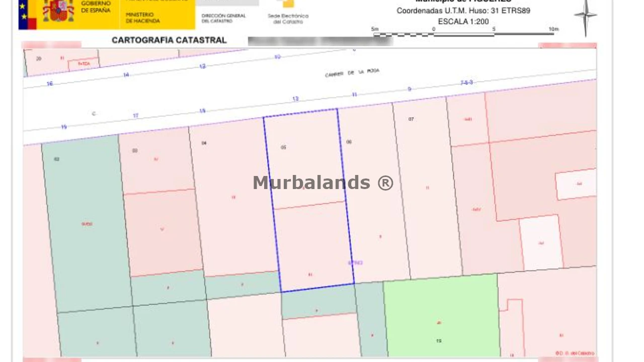This screenshot has width=644, height=362.
Task: Click the Dirección General del Catastro text
Action: pyautogui.click(x=223, y=18)
